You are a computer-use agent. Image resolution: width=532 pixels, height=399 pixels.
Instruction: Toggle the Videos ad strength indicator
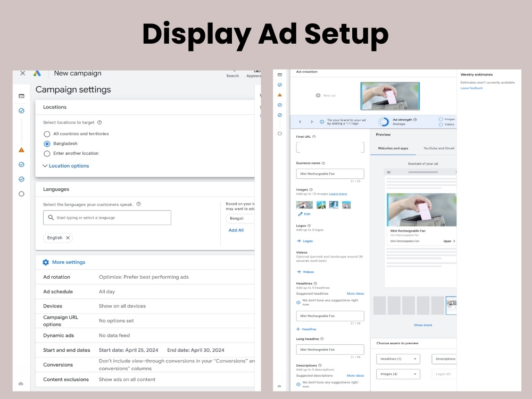coord(440,124)
